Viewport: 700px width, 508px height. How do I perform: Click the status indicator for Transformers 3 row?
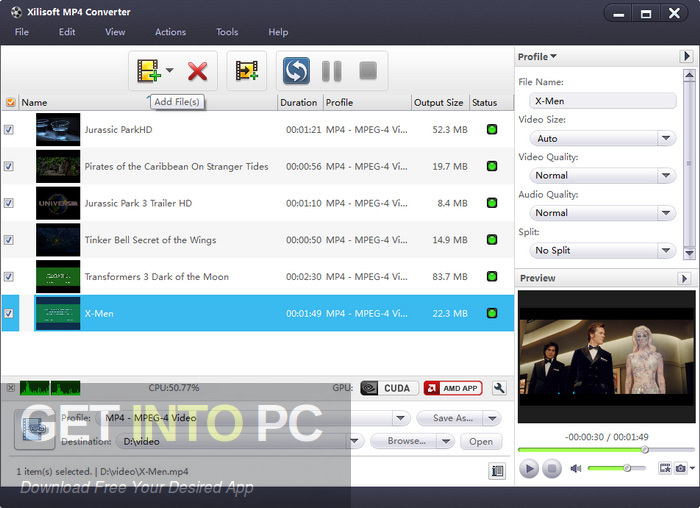[x=492, y=276]
